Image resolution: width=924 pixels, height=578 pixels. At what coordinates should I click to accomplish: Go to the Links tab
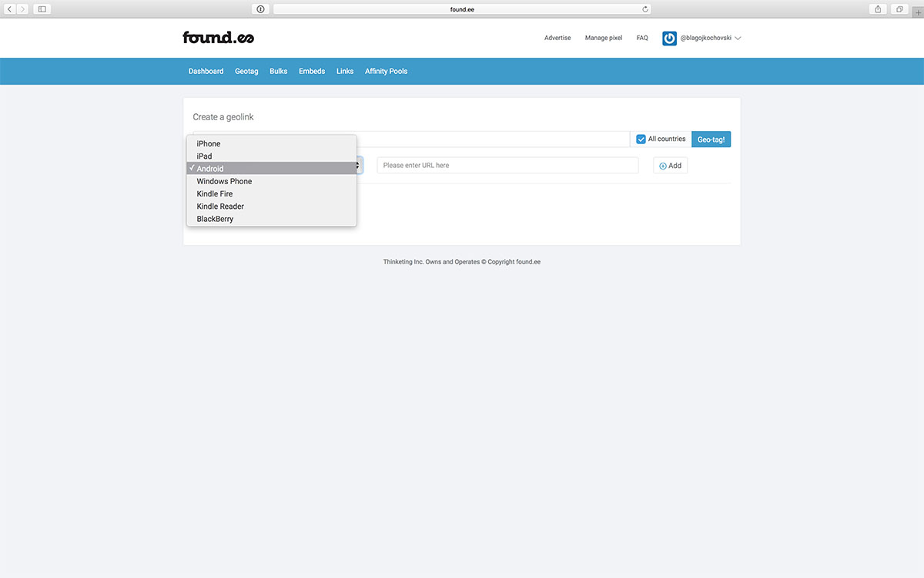pyautogui.click(x=345, y=71)
